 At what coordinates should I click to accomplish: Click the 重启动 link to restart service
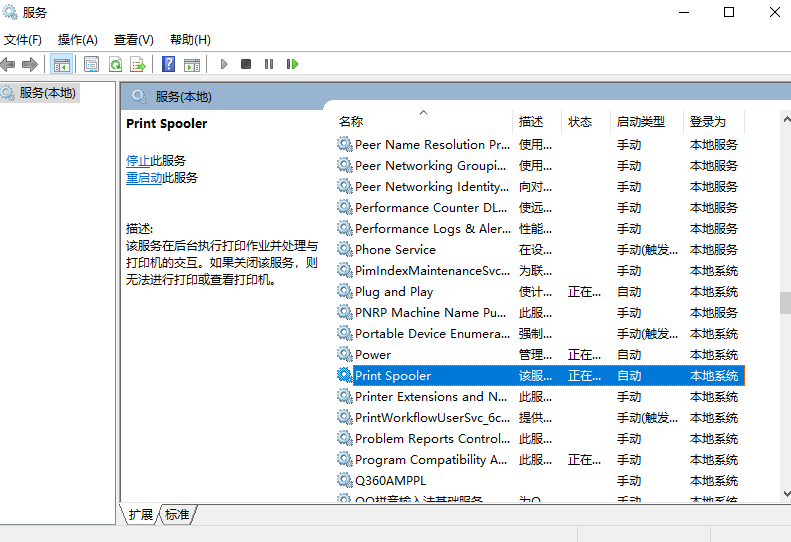point(144,178)
